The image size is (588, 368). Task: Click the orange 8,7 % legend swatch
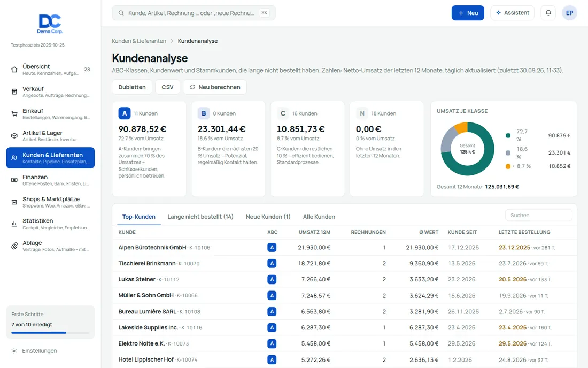click(508, 166)
